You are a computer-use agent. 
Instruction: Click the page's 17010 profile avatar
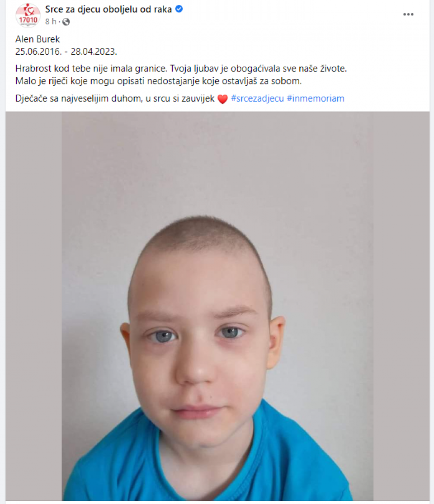(28, 15)
